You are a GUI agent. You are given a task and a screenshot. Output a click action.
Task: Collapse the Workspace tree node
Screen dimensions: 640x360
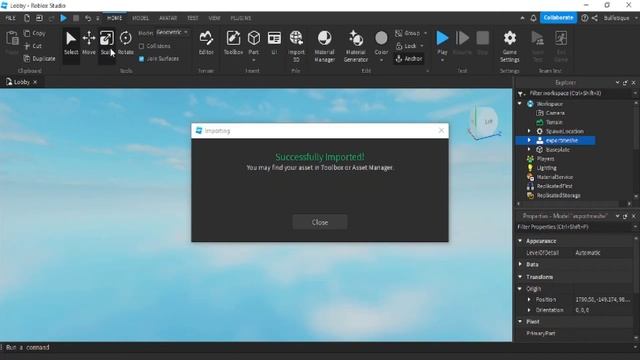click(x=520, y=104)
